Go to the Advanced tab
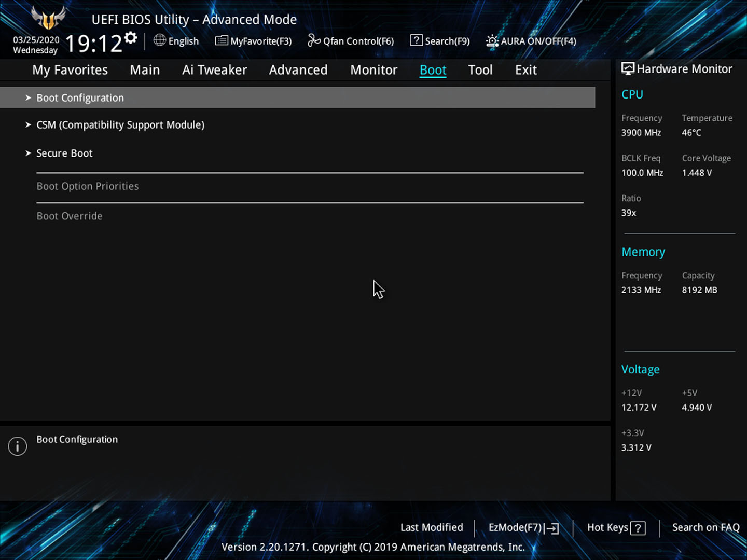 (x=298, y=70)
